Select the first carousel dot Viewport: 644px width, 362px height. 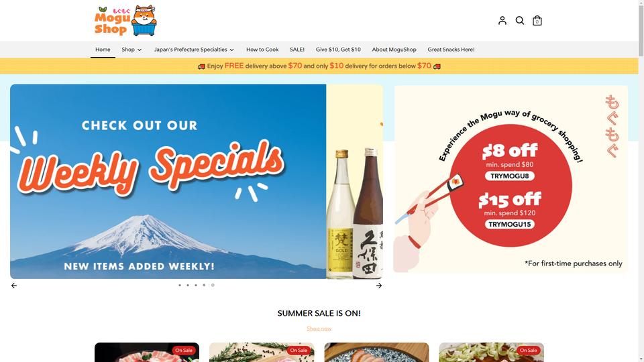click(x=180, y=285)
